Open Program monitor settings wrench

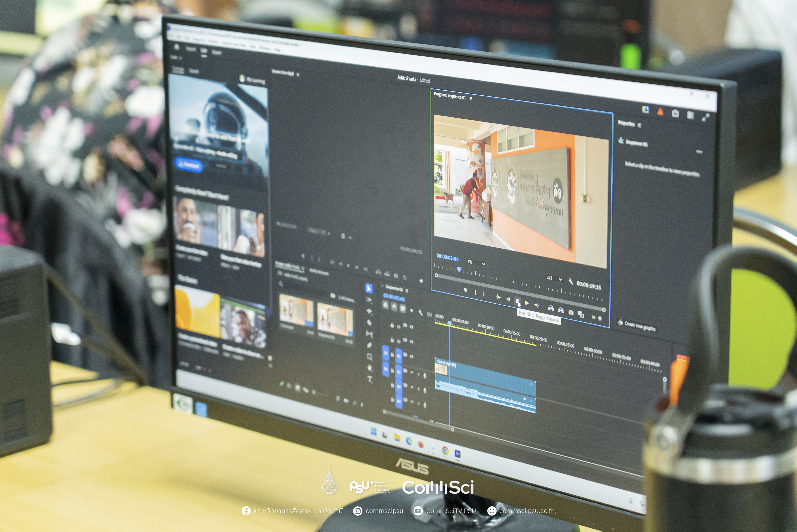click(x=571, y=282)
